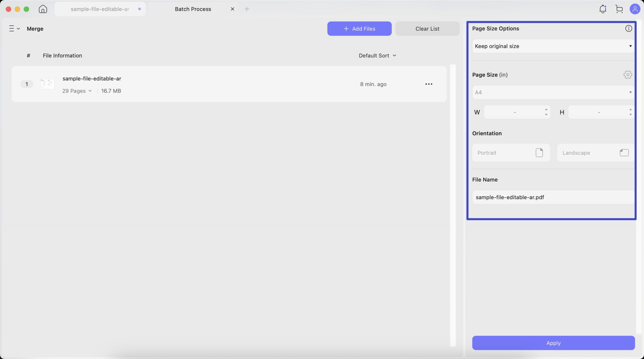Expand the Keep original size dropdown
Image resolution: width=644 pixels, height=359 pixels.
(553, 46)
